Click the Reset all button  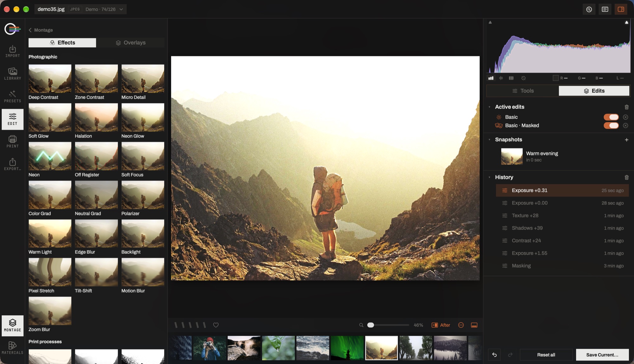tap(546, 355)
